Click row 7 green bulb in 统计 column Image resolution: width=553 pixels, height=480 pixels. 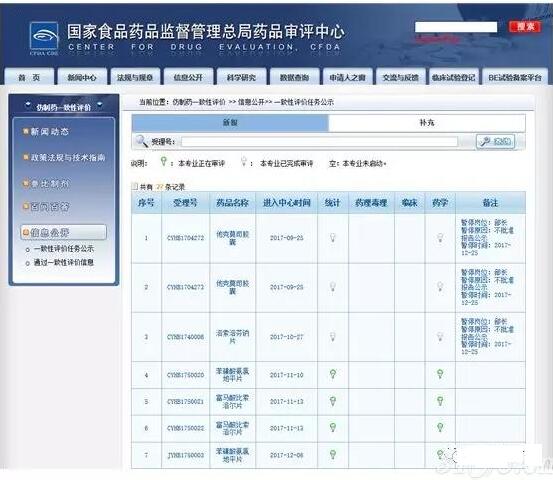333,455
